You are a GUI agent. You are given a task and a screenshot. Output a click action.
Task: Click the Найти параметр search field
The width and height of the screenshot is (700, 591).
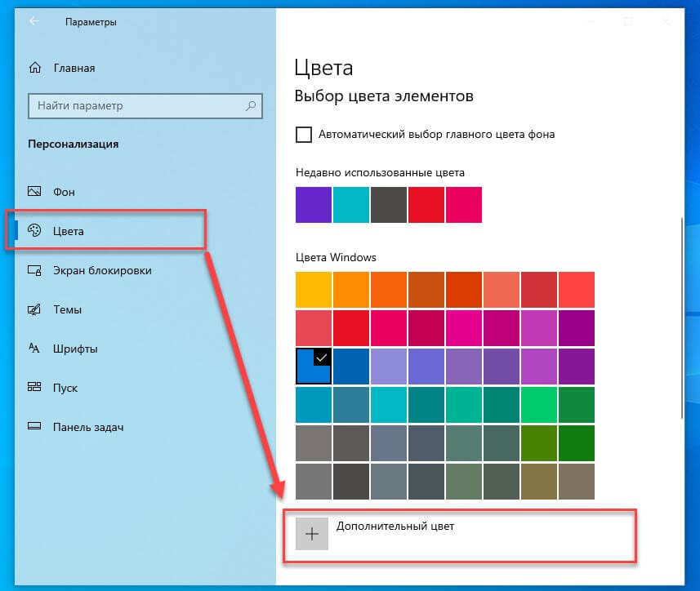(135, 106)
